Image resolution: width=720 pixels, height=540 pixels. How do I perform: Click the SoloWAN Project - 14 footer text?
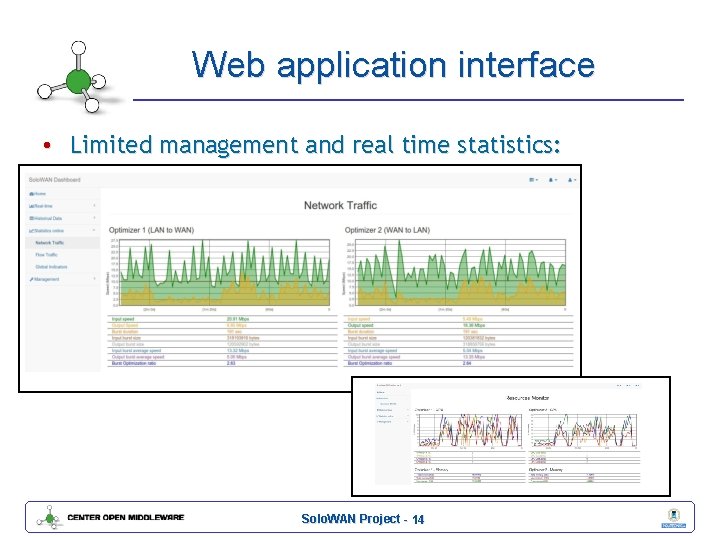click(363, 519)
